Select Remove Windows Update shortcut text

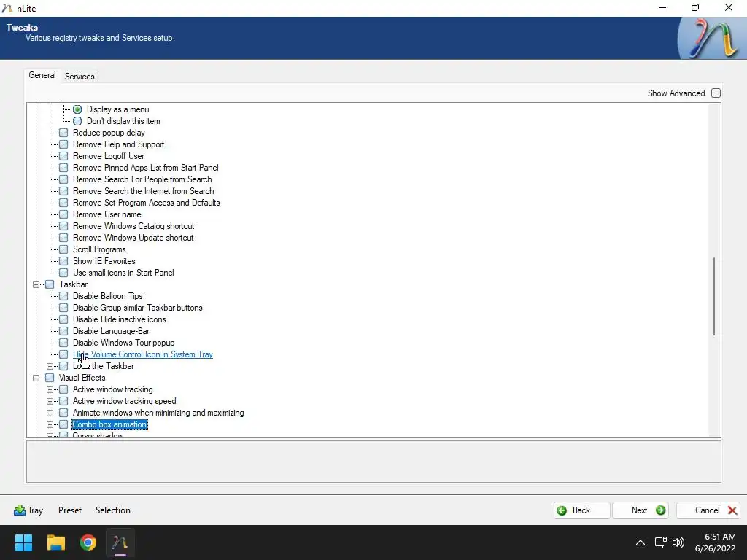pos(133,238)
